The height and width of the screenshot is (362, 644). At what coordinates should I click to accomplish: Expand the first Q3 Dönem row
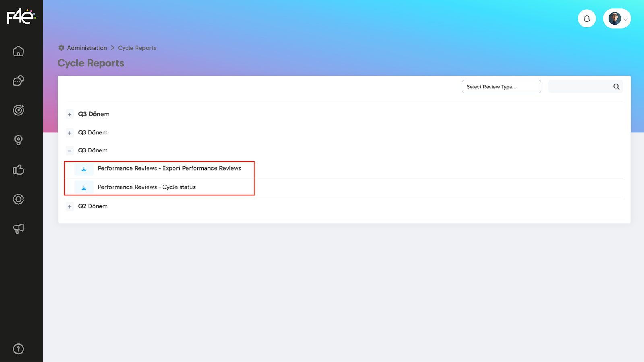tap(70, 115)
